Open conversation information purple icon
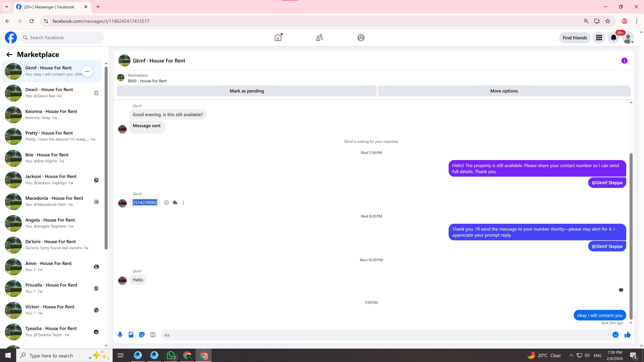Screen dimensions: 644x362 (624, 61)
